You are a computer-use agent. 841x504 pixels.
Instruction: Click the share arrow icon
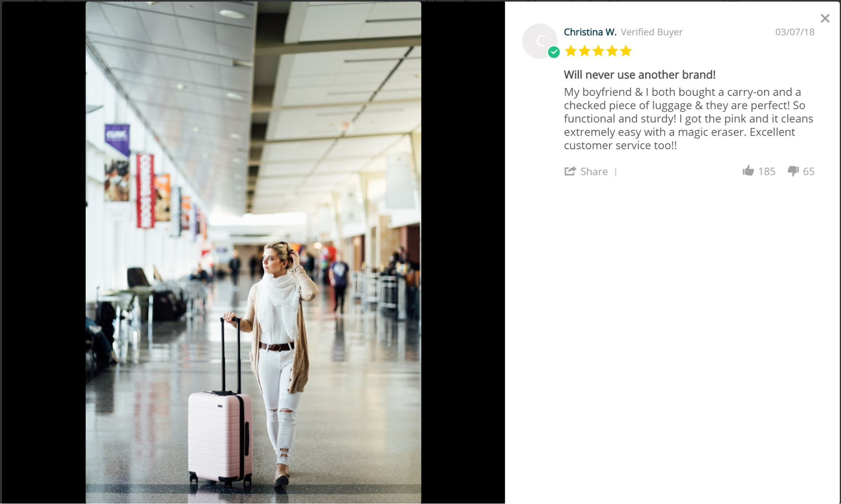point(570,171)
